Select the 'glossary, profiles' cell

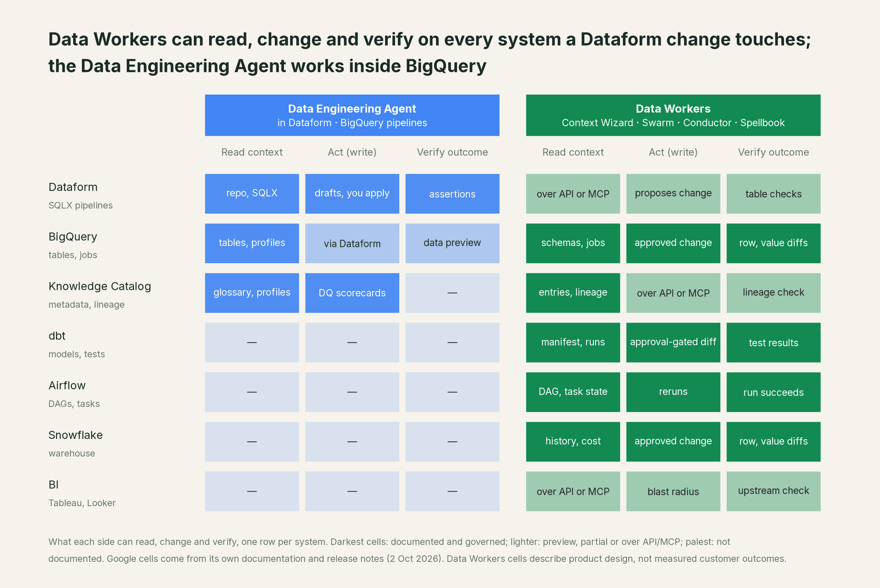point(252,293)
